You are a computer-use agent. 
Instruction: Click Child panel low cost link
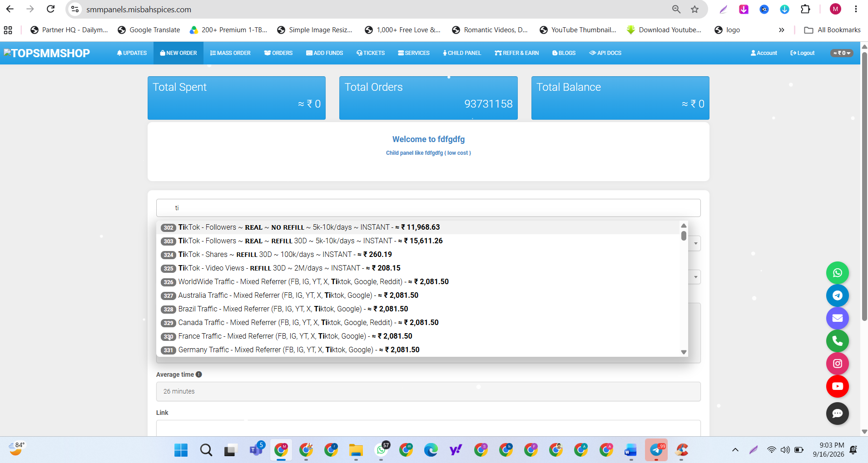(428, 153)
